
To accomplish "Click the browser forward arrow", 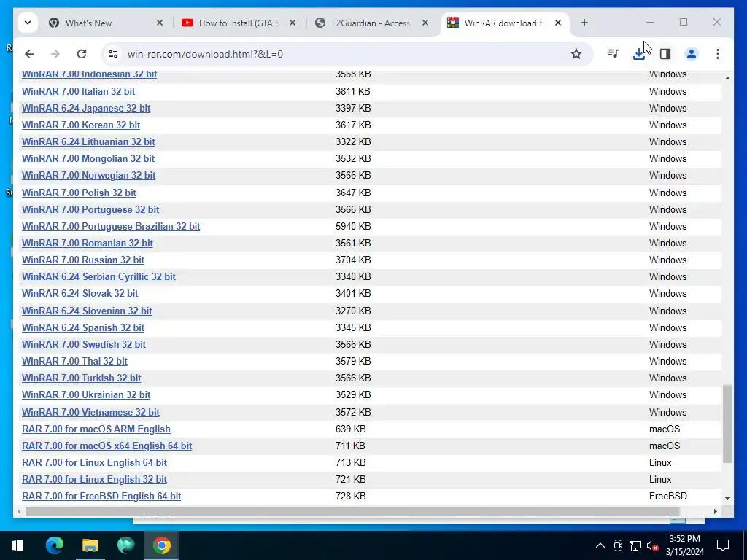I will click(x=55, y=54).
